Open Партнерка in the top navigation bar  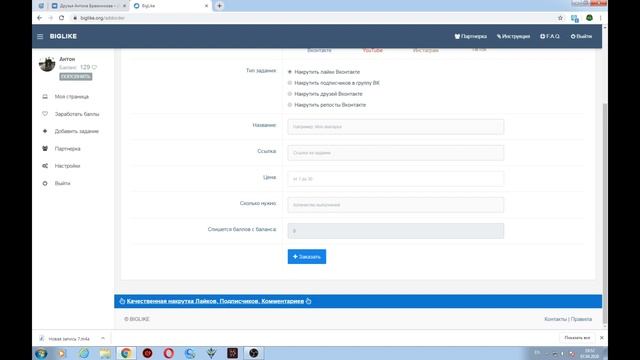point(471,36)
